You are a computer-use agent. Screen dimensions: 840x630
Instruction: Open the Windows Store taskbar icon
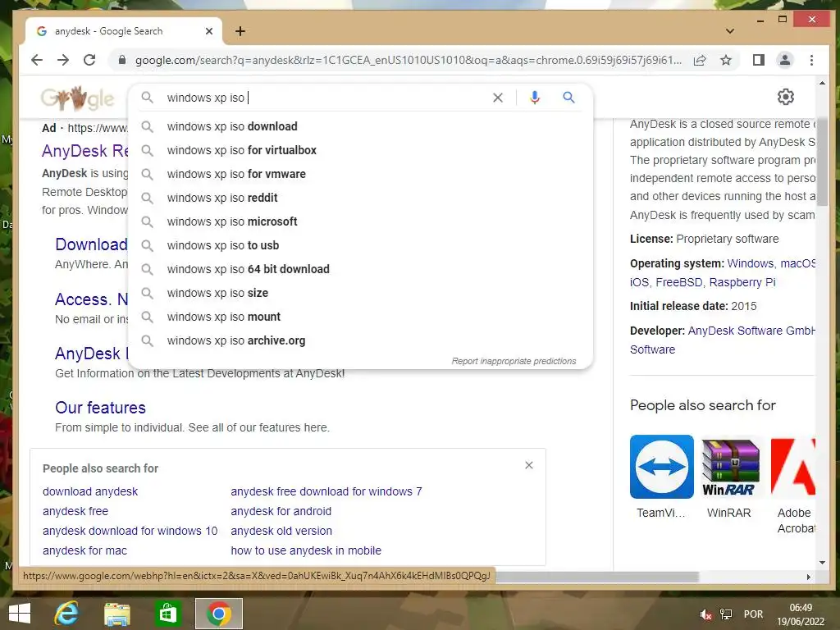coord(167,614)
